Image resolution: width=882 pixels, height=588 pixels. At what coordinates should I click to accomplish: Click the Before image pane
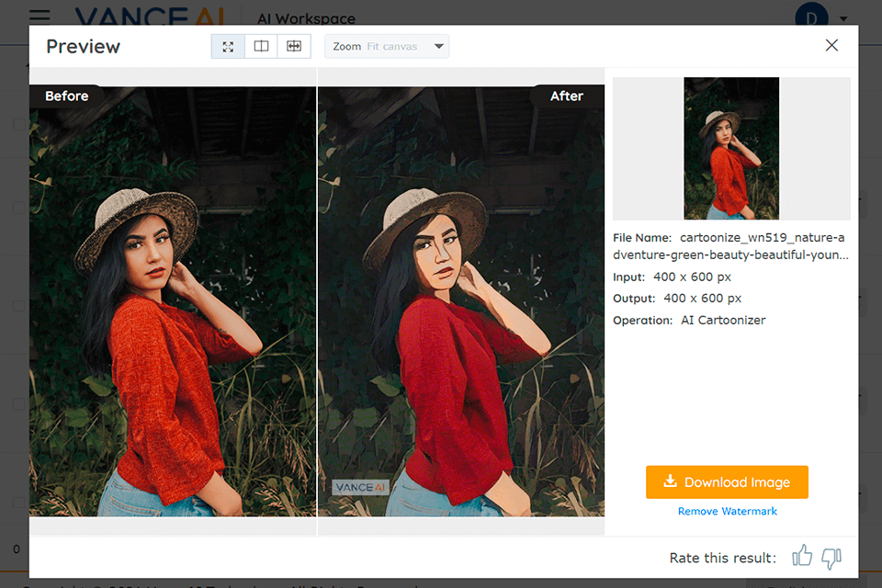point(173,301)
